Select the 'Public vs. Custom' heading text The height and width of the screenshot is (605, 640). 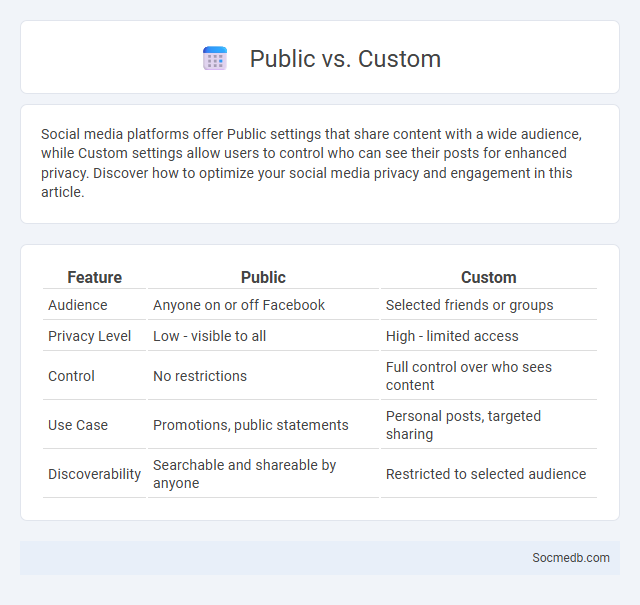tap(345, 59)
